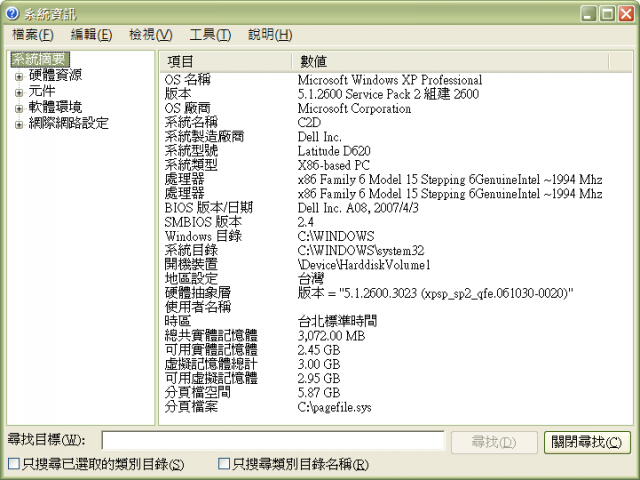Screen dimensions: 640x480
Task: Open the 檢視(V) menu
Action: [151, 35]
